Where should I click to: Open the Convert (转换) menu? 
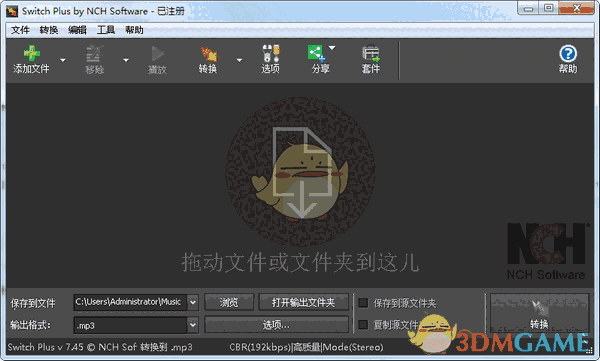pos(49,30)
